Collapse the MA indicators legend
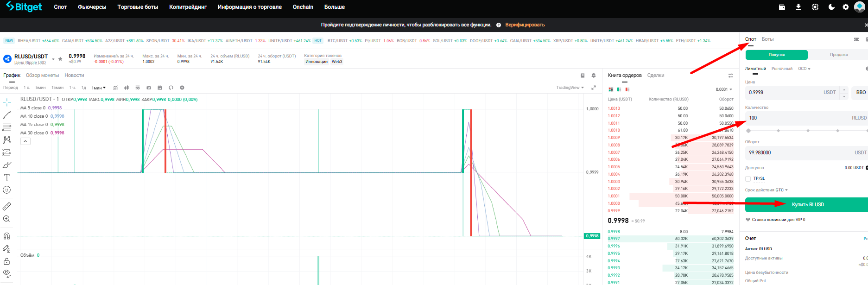Viewport: 868px width, 285px height. (26, 141)
